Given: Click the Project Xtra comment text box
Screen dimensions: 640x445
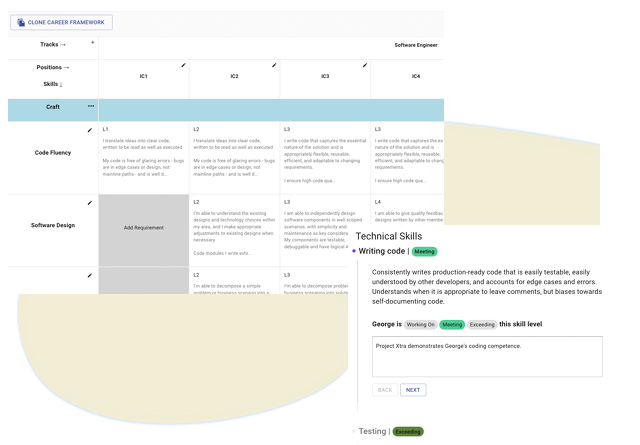Looking at the screenshot, I should pos(487,357).
